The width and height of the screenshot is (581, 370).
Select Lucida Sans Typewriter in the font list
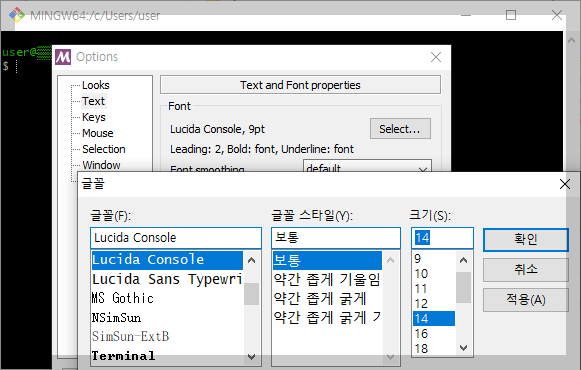[167, 279]
